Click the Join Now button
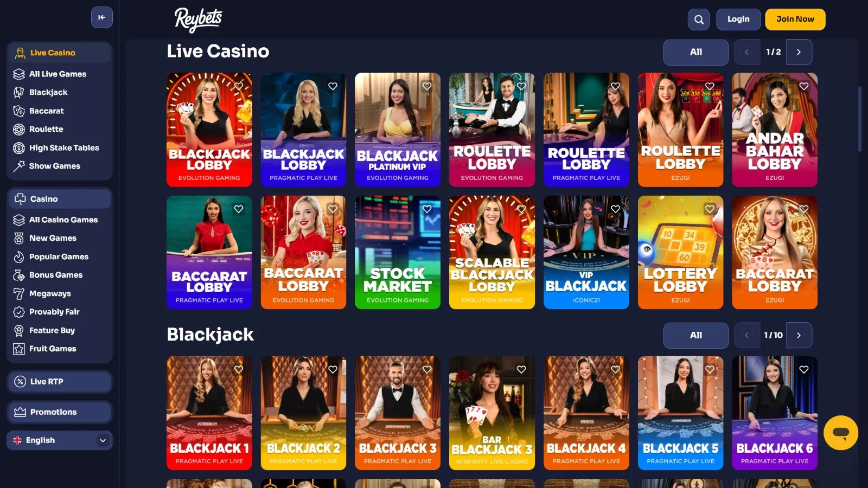The width and height of the screenshot is (868, 488). (x=795, y=20)
